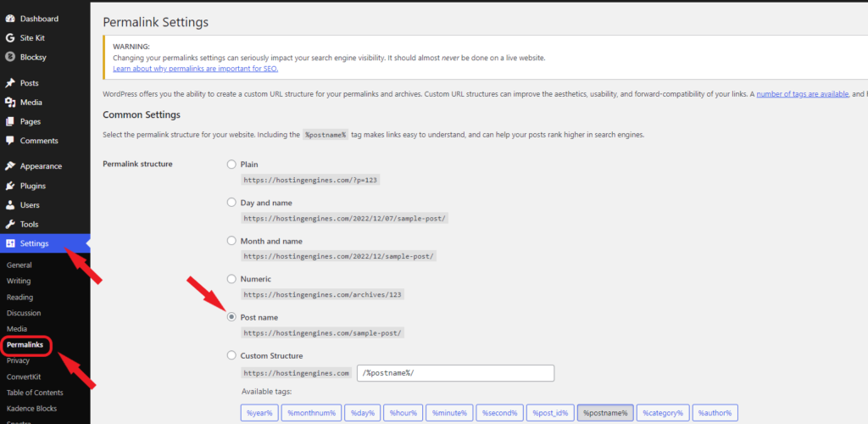The image size is (868, 424).
Task: Click the Settings sliders icon
Action: tap(10, 243)
